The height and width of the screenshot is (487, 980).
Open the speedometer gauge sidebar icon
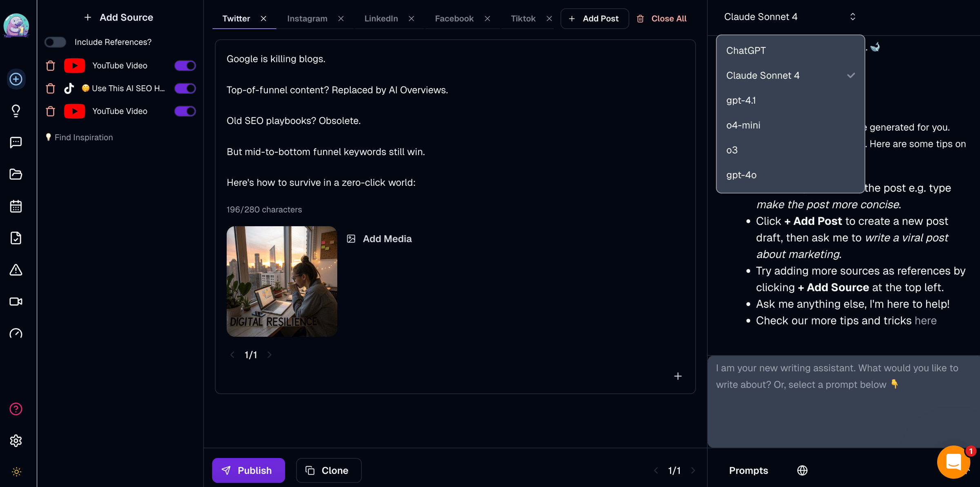tap(16, 333)
